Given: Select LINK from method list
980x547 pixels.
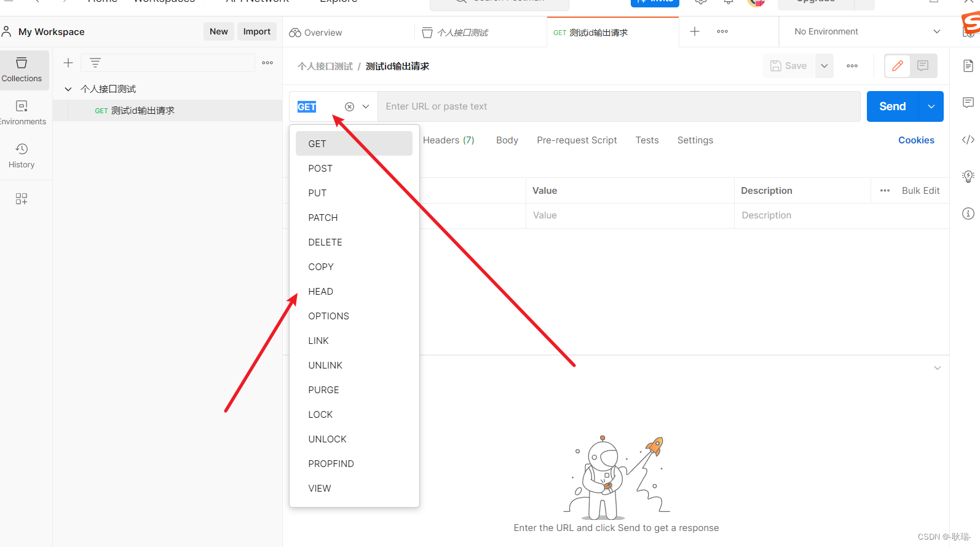Looking at the screenshot, I should click(x=354, y=340).
